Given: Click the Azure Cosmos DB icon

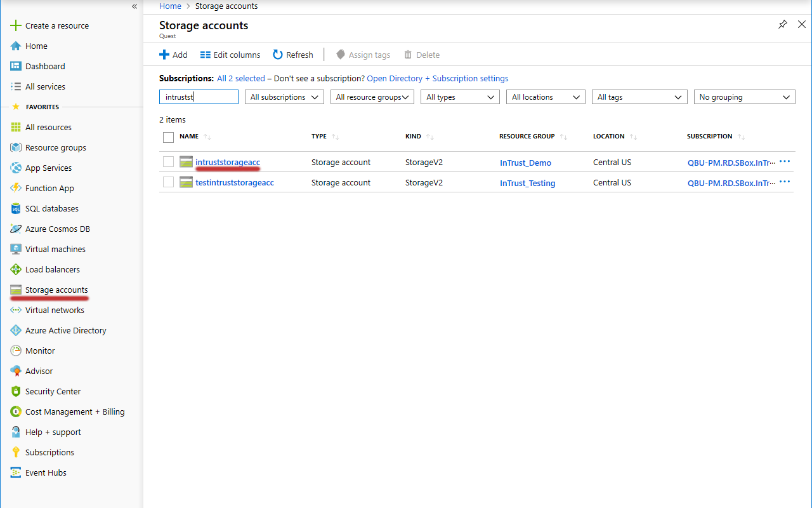Looking at the screenshot, I should pos(16,229).
